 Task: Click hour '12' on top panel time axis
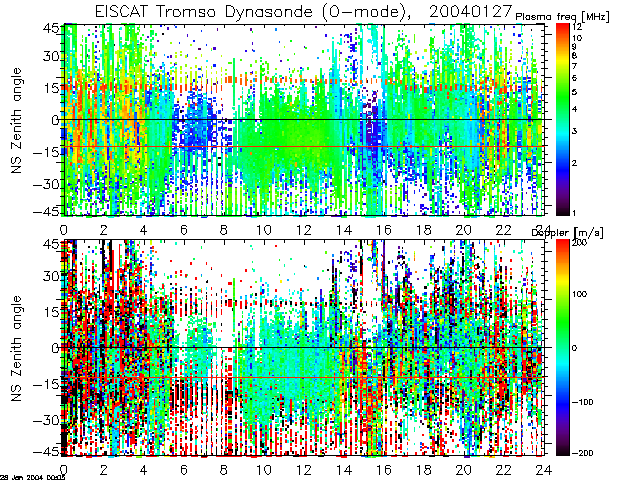click(x=304, y=230)
